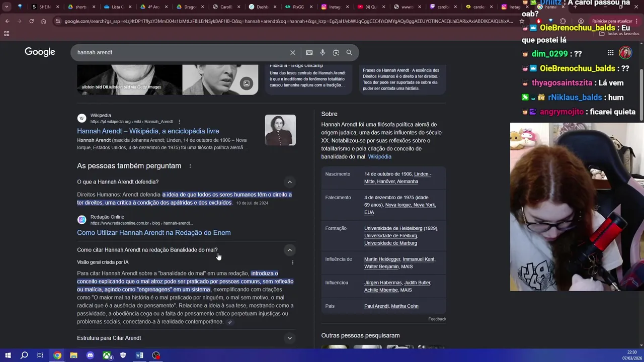Screen dimensions: 644x362
Task: Open Windows taskbar search
Action: (x=24, y=355)
